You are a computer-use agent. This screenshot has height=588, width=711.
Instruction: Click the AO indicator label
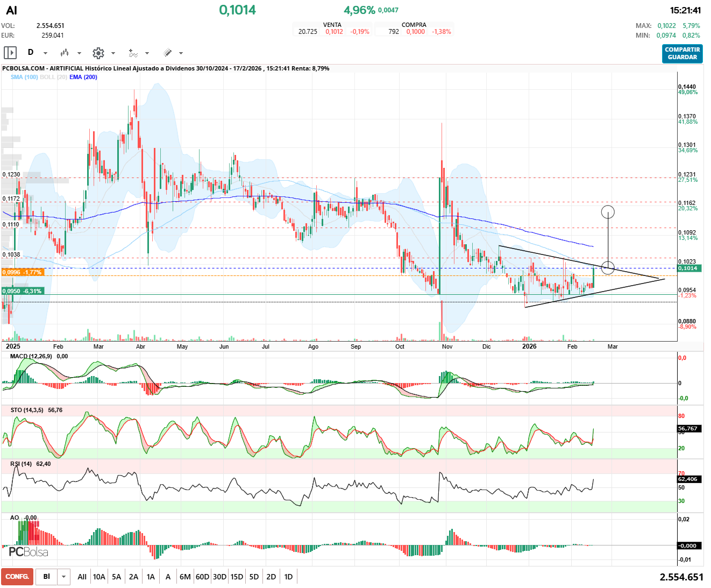coord(15,518)
